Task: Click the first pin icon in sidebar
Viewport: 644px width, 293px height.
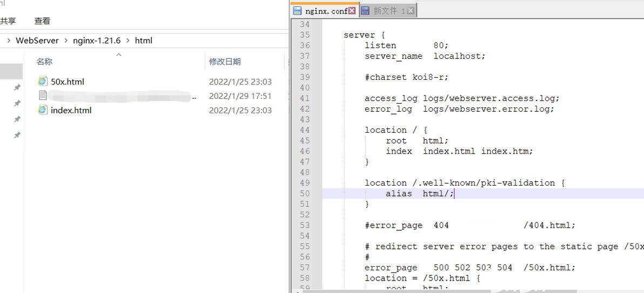Action: [x=17, y=87]
